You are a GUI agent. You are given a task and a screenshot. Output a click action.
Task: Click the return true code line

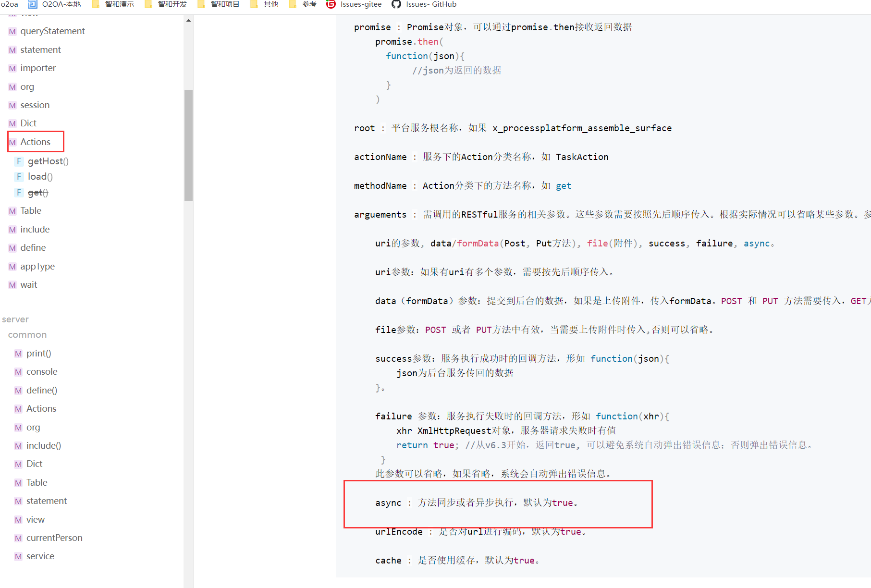604,445
